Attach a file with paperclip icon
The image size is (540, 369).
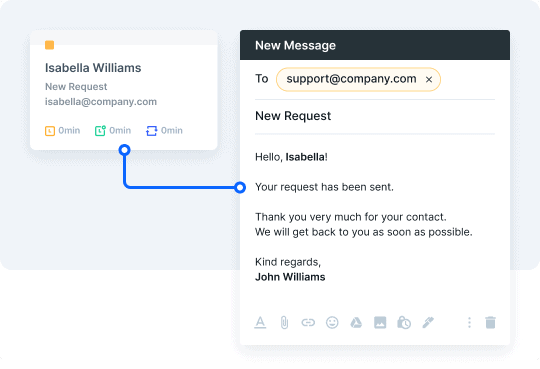284,322
